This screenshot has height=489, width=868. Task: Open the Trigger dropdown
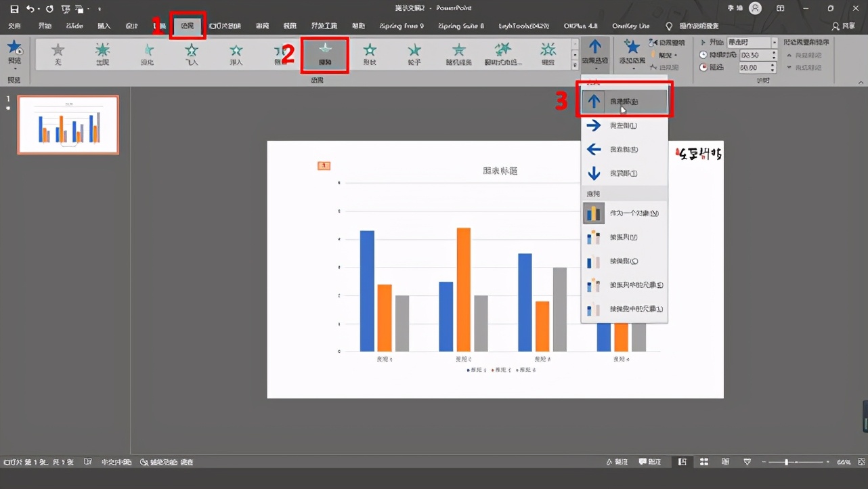pos(664,55)
